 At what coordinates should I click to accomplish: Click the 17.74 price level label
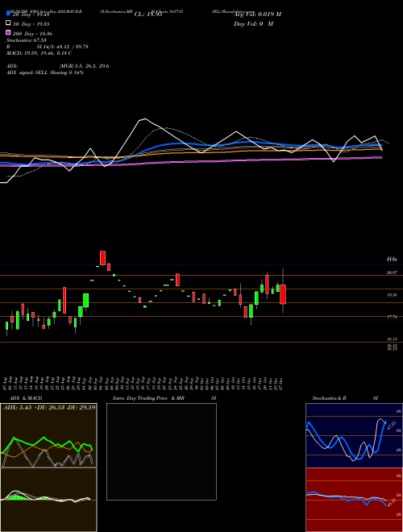pos(392,317)
